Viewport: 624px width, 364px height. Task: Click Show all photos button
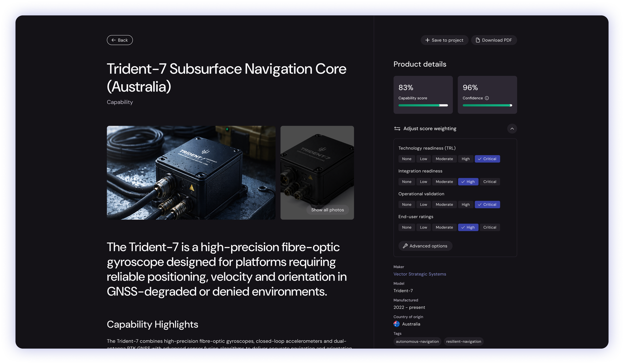(x=327, y=210)
